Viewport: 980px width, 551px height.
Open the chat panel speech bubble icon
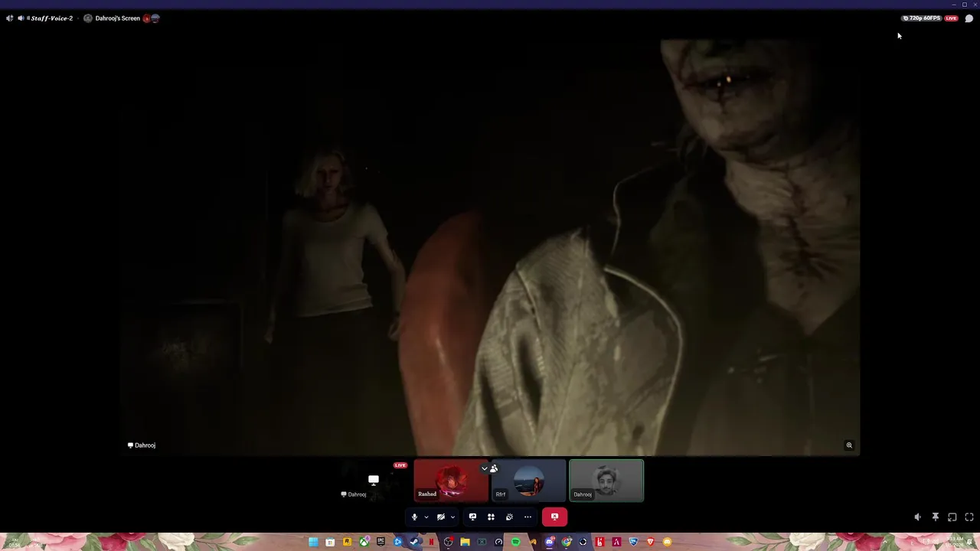point(969,18)
